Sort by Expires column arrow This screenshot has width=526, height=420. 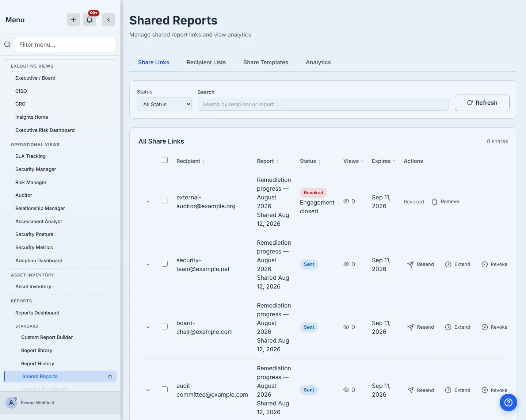394,161
